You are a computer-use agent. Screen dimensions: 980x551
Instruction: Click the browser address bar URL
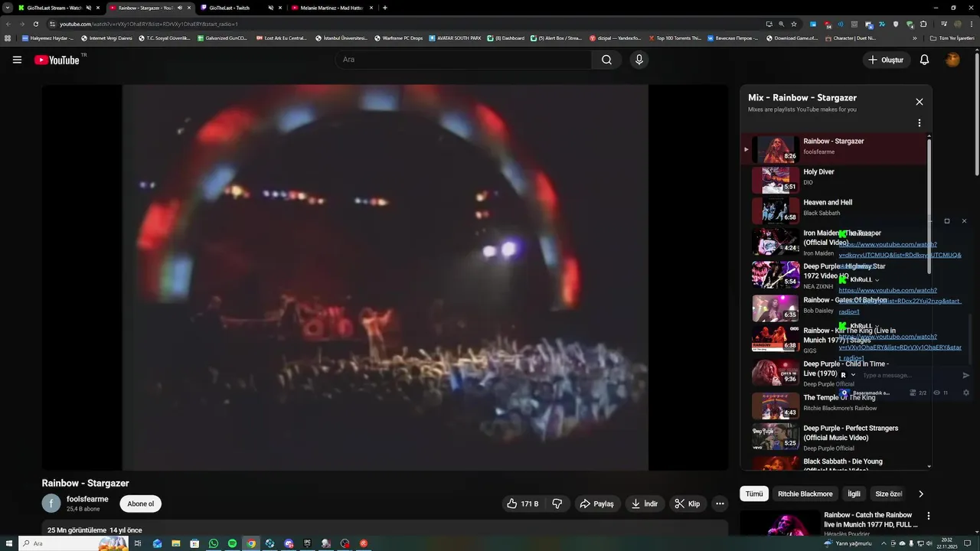coord(149,24)
